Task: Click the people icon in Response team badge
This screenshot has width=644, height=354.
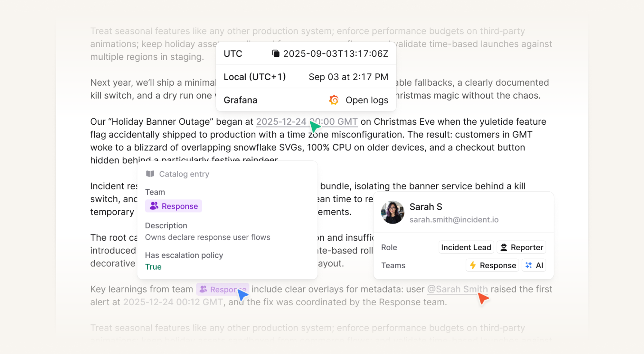Action: pyautogui.click(x=154, y=206)
